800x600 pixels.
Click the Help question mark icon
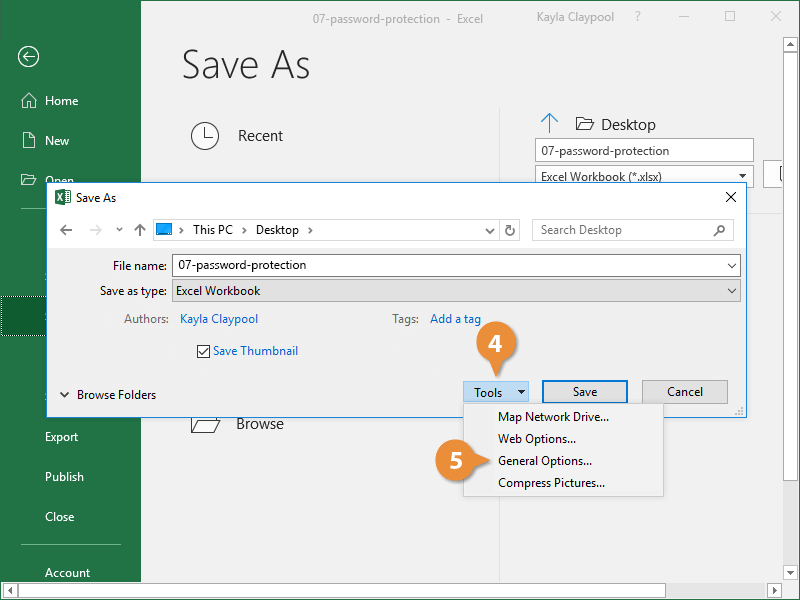pyautogui.click(x=638, y=16)
